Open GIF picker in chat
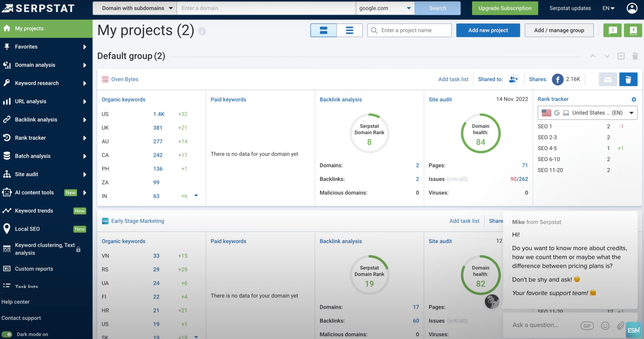The height and width of the screenshot is (339, 644). 587,326
